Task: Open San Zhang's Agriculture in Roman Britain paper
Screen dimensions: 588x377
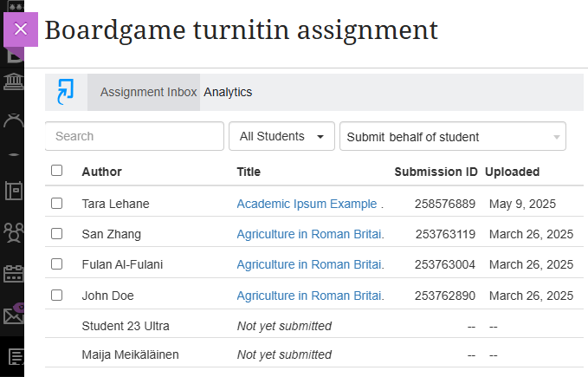Action: (309, 234)
